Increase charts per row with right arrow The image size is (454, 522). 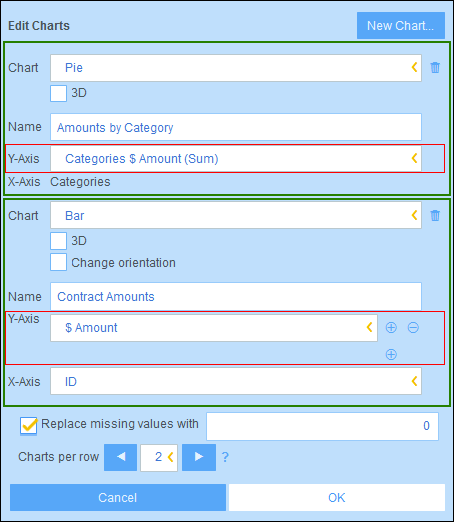[199, 457]
